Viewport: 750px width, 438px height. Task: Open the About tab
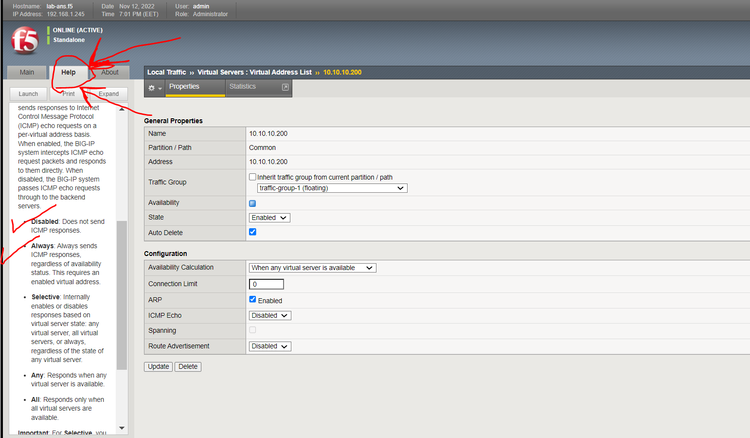pos(109,72)
